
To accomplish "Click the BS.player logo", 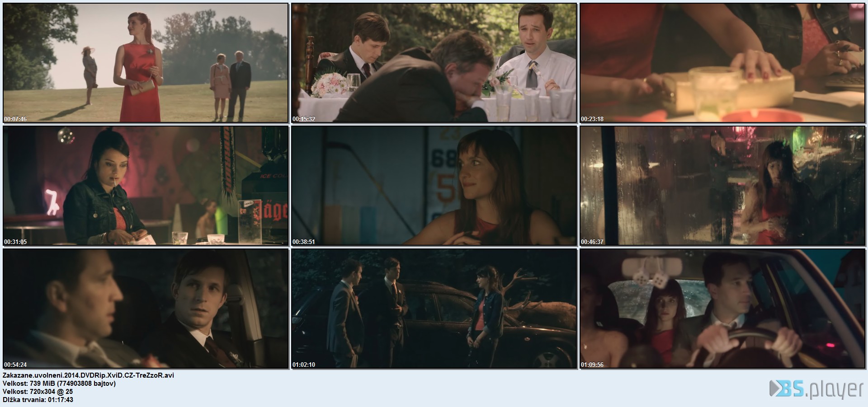I will click(x=816, y=390).
